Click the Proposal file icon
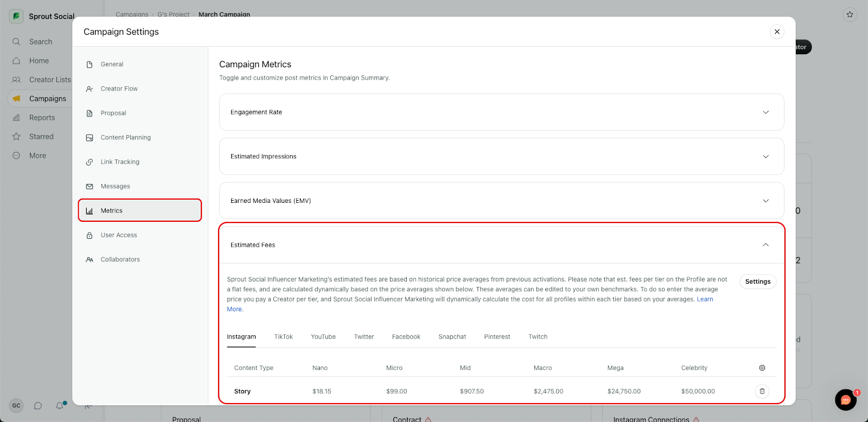868x422 pixels. [90, 113]
